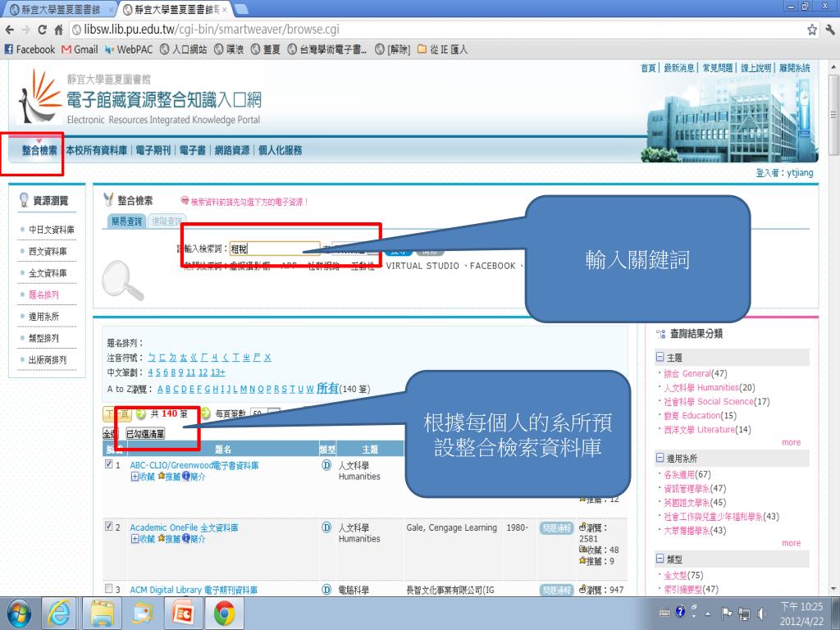Screen dimensions: 840x630
Task: Open the Chrome wrench settings menu
Action: coord(830,30)
